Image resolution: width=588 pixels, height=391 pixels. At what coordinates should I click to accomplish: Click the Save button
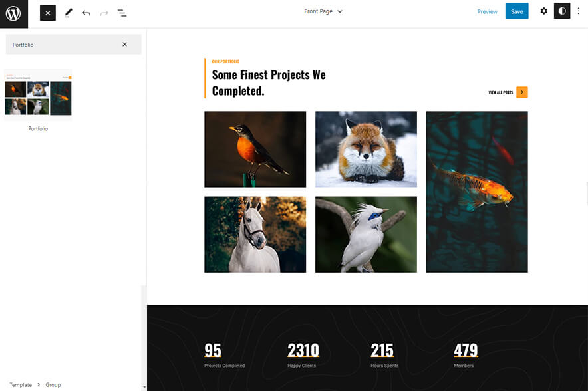tap(517, 11)
